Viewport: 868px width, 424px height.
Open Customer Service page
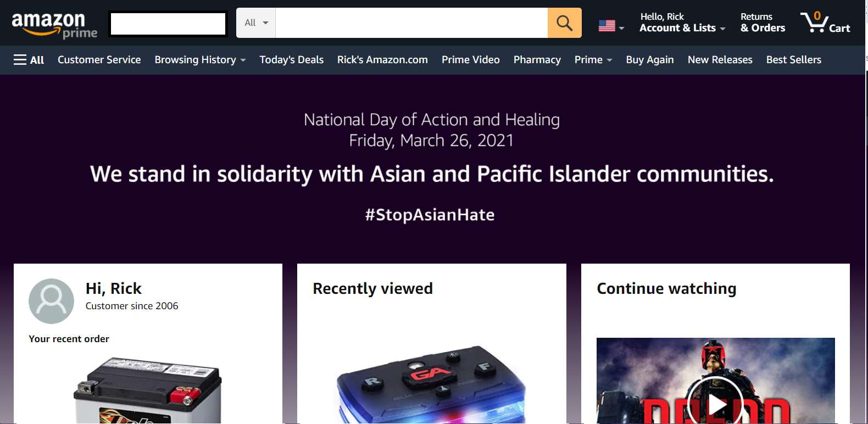pos(99,60)
